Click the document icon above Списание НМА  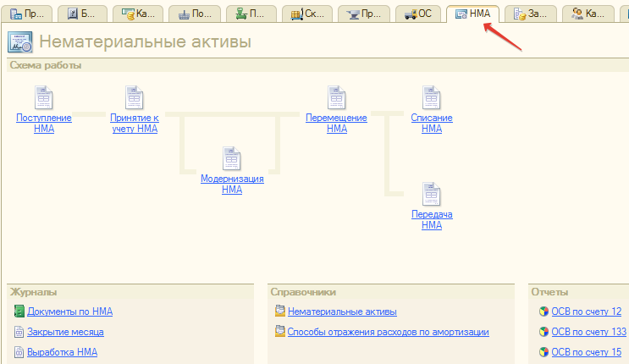pos(431,97)
